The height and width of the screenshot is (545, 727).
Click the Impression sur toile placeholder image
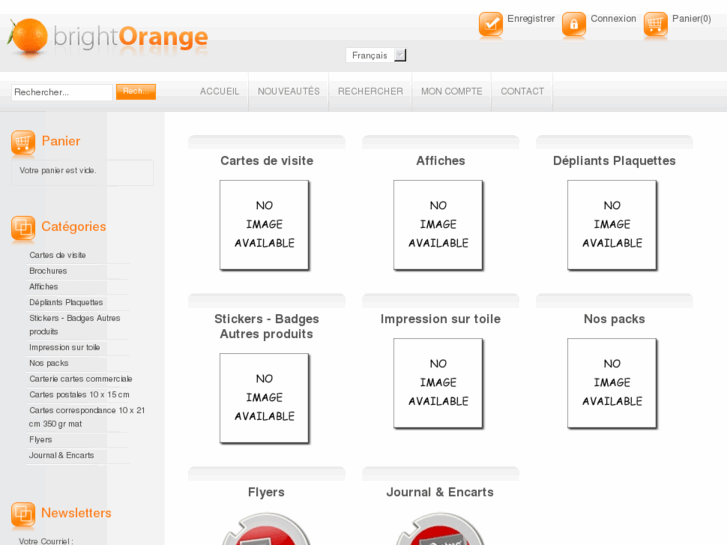tap(438, 383)
